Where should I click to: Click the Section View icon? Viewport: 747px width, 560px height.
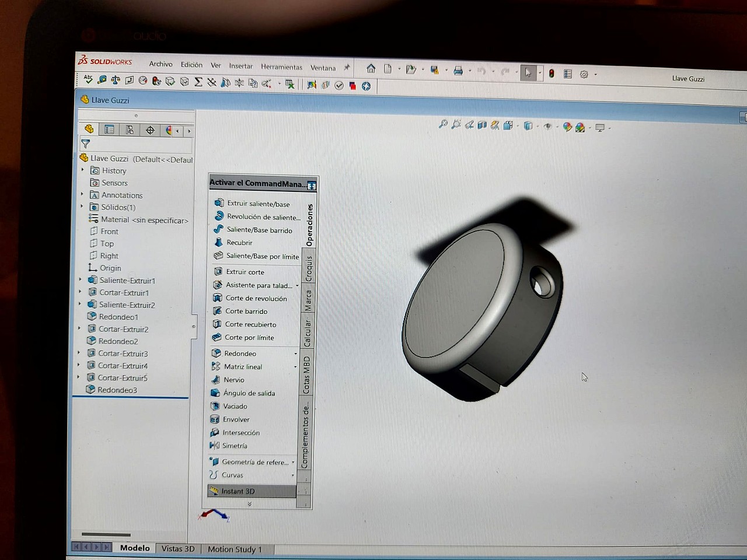482,125
